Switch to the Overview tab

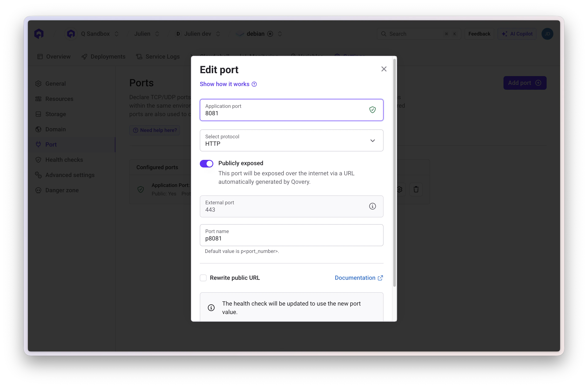[x=54, y=57]
